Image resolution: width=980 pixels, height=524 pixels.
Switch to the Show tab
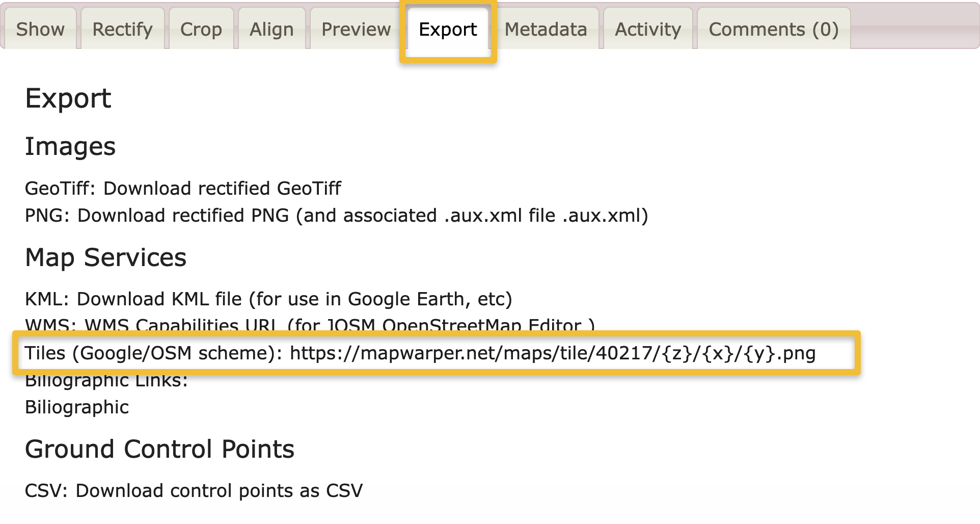[41, 29]
